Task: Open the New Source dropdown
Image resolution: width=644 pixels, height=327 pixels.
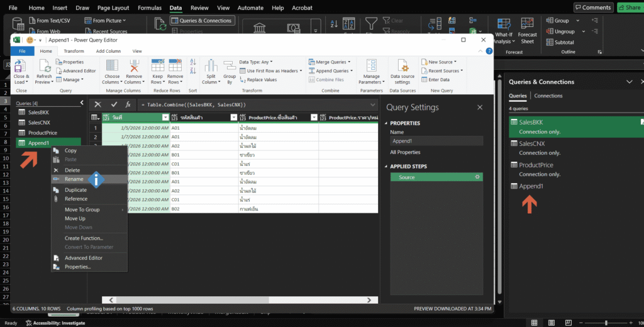Action: click(439, 62)
